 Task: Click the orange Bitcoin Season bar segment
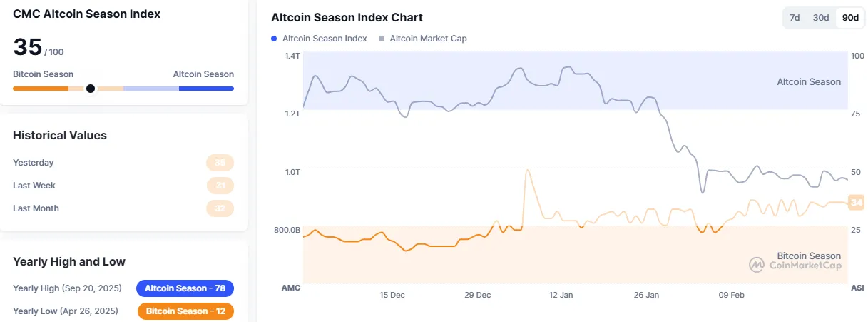[x=41, y=89]
